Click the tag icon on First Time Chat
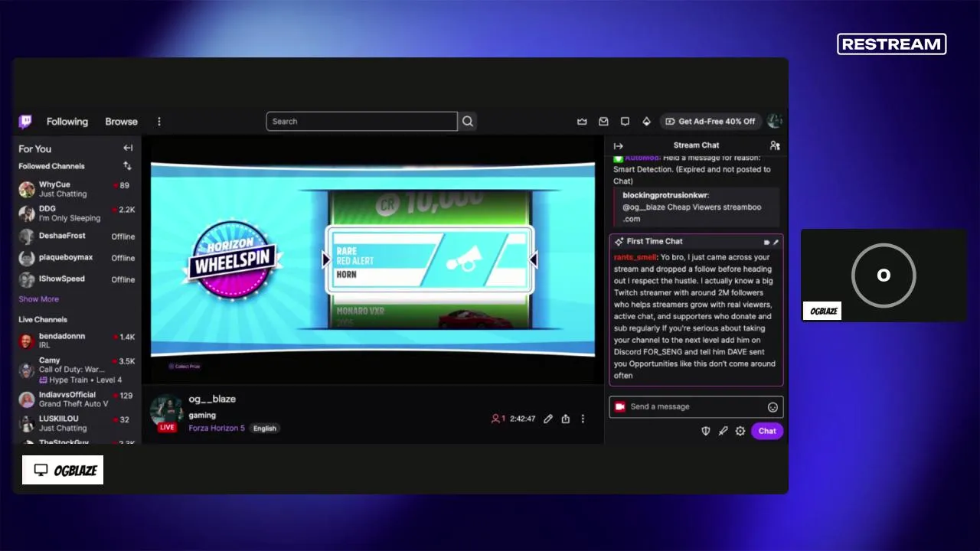The width and height of the screenshot is (980, 551). click(766, 242)
